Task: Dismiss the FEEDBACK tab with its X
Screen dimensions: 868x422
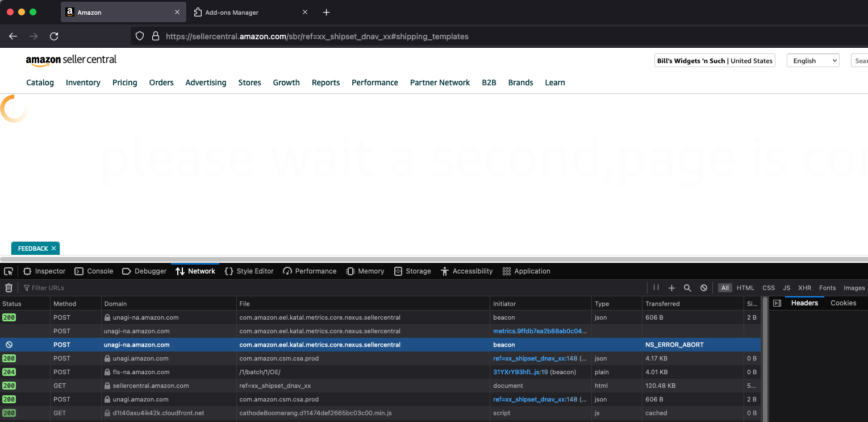Action: (53, 248)
